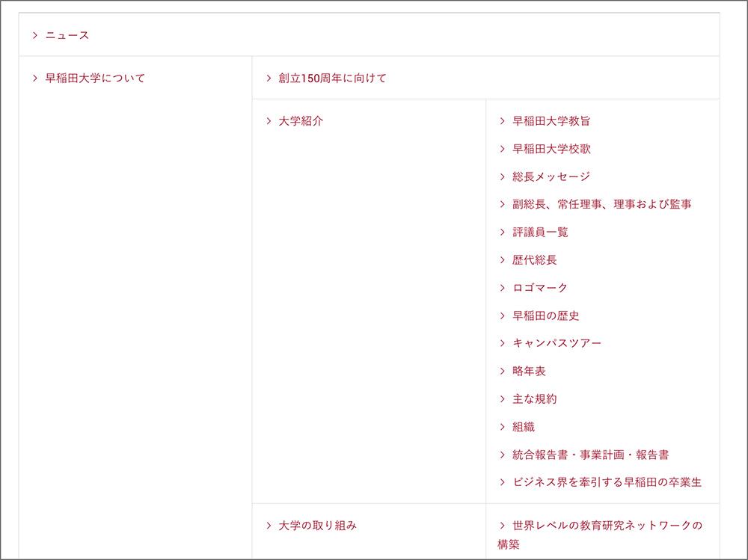Open the 主な規約 link
The image size is (748, 560).
[535, 399]
